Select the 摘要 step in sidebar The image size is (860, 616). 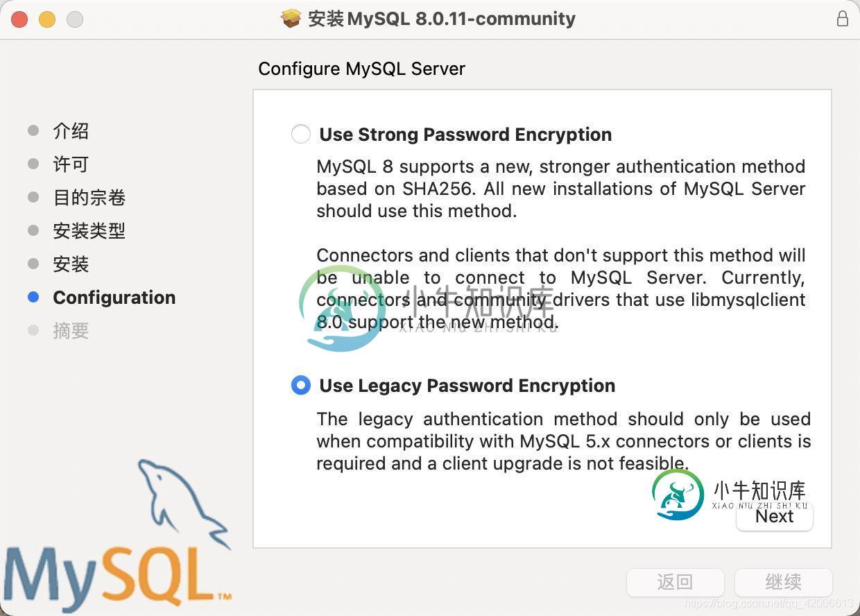point(71,331)
